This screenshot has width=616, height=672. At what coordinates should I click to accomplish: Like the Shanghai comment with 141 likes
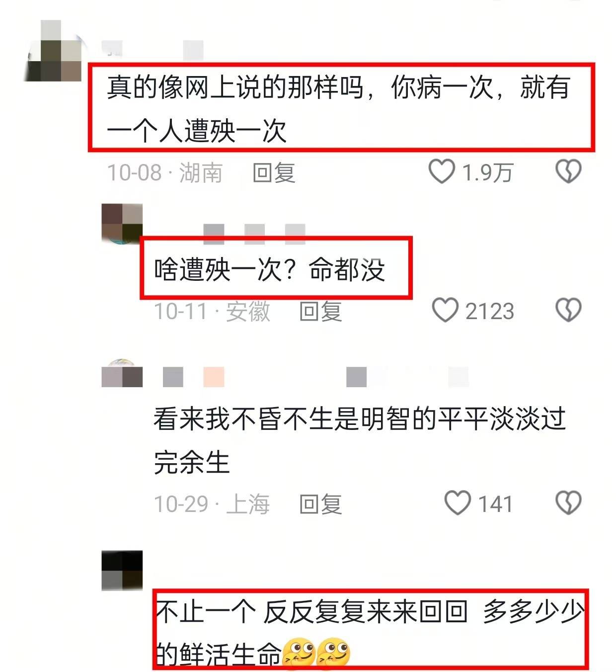[x=457, y=503]
